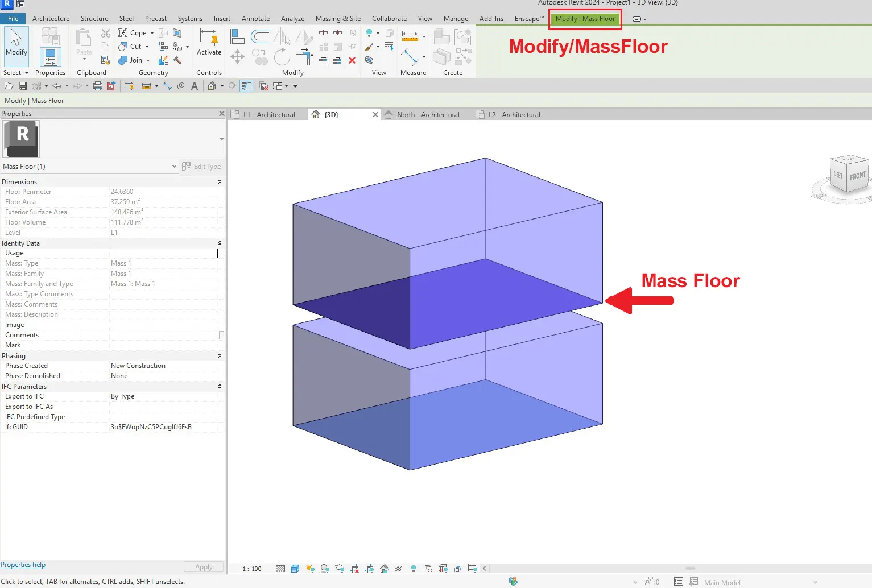
Task: Toggle Shadows icon in view control bar
Action: pyautogui.click(x=325, y=569)
